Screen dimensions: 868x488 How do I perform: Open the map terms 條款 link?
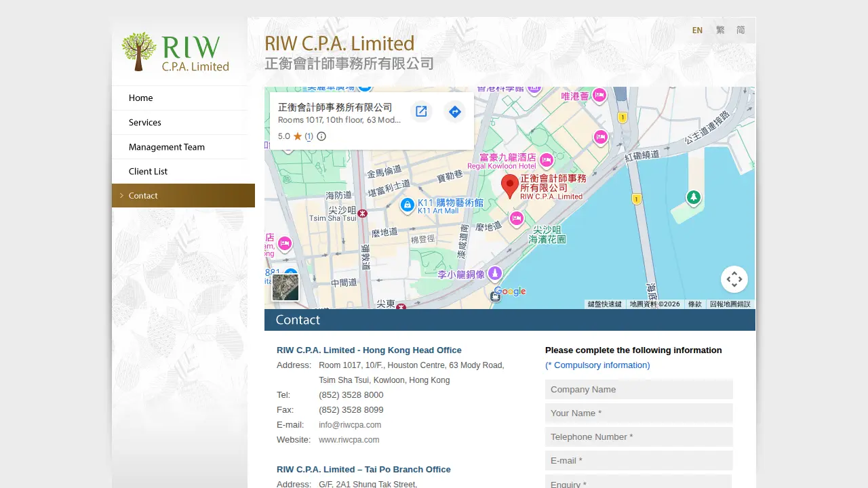pyautogui.click(x=695, y=304)
